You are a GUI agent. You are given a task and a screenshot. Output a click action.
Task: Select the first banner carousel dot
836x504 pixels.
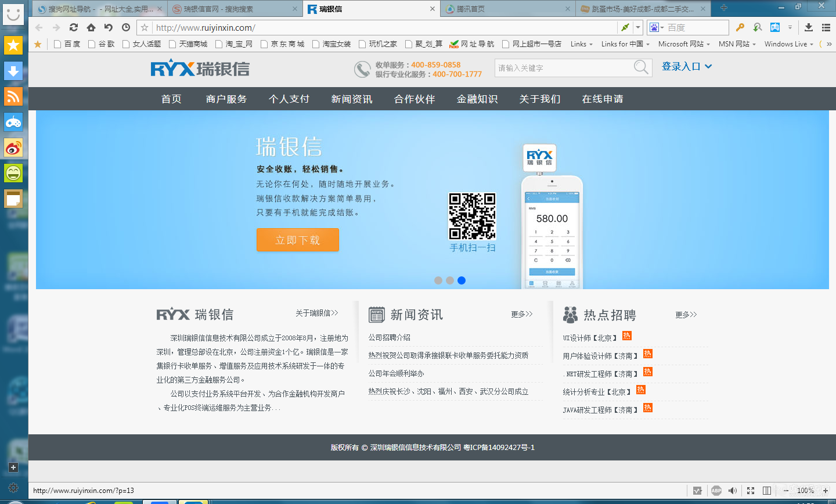(438, 280)
